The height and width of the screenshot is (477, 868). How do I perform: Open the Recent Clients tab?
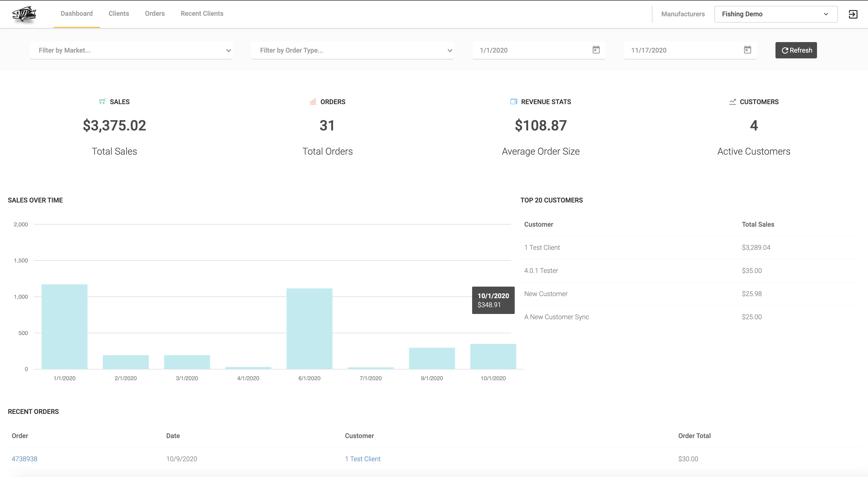tap(202, 13)
